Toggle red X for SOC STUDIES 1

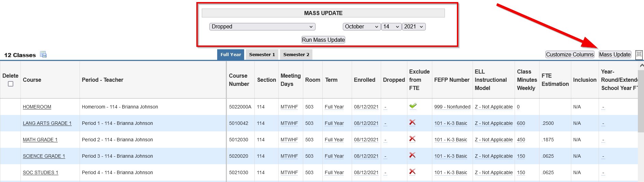412,172
